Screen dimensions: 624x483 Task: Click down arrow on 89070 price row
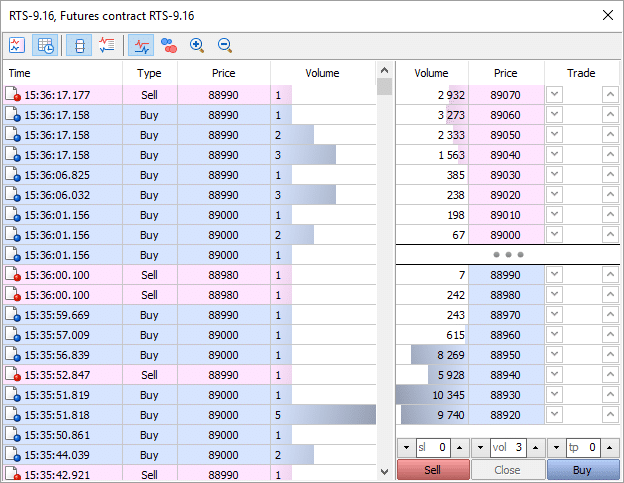[555, 94]
